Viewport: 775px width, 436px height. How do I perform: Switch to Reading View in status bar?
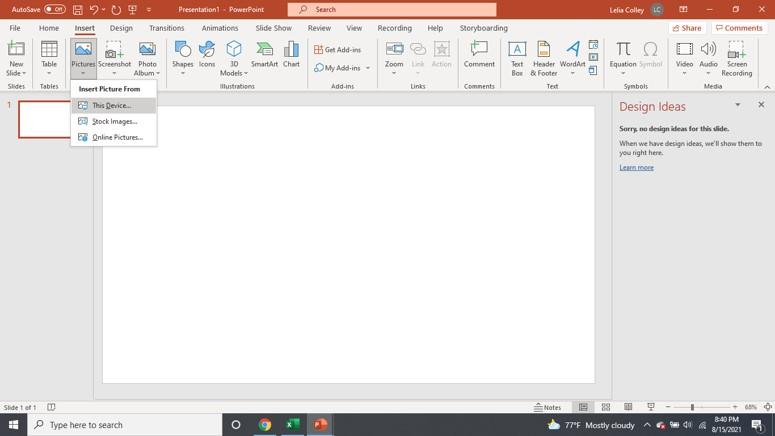(x=628, y=407)
